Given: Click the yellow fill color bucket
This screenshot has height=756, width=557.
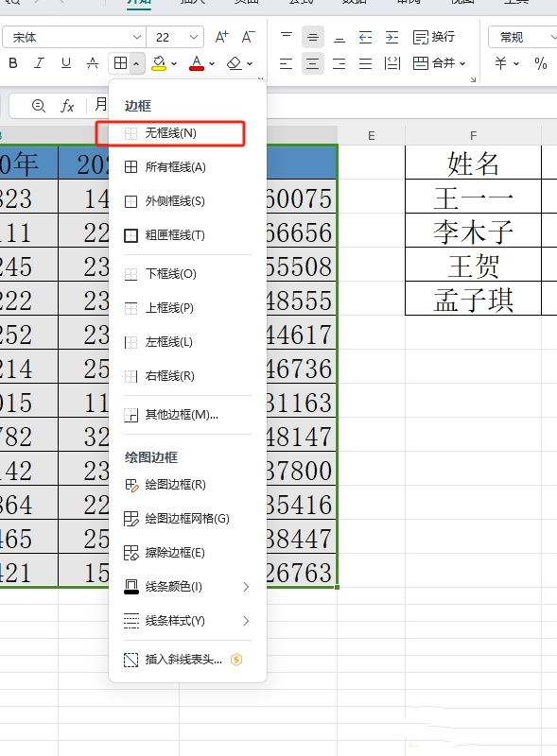Looking at the screenshot, I should (159, 63).
